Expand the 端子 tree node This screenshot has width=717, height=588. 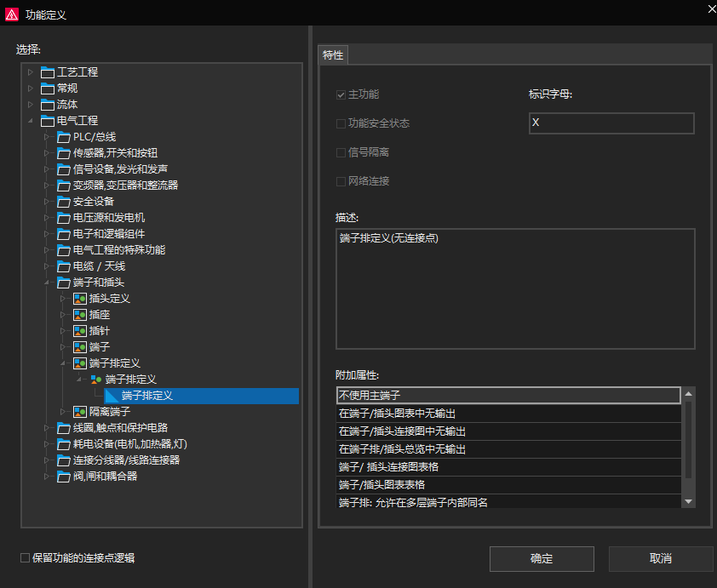[x=63, y=347]
